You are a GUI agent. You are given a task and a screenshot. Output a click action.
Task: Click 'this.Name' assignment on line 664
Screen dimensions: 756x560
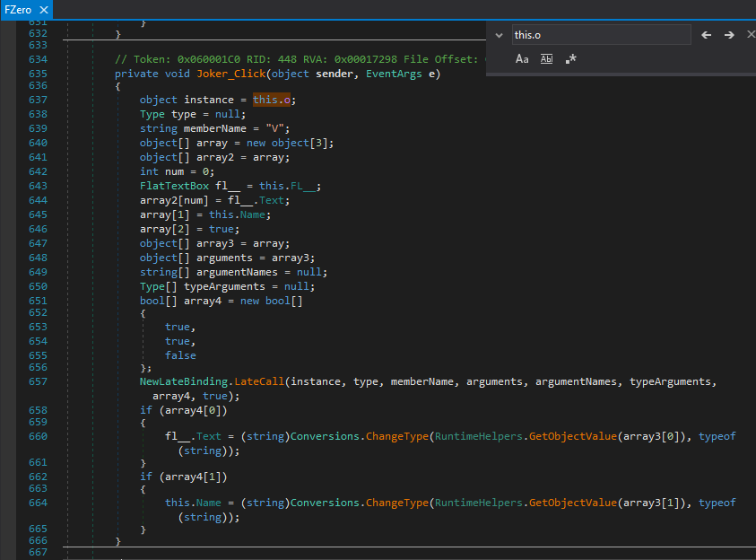tap(193, 503)
